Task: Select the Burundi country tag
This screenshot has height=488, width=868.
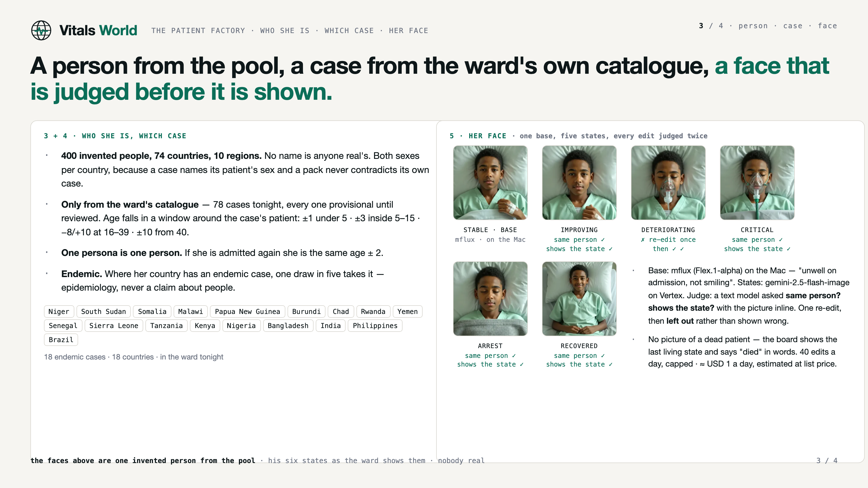Action: click(x=306, y=312)
